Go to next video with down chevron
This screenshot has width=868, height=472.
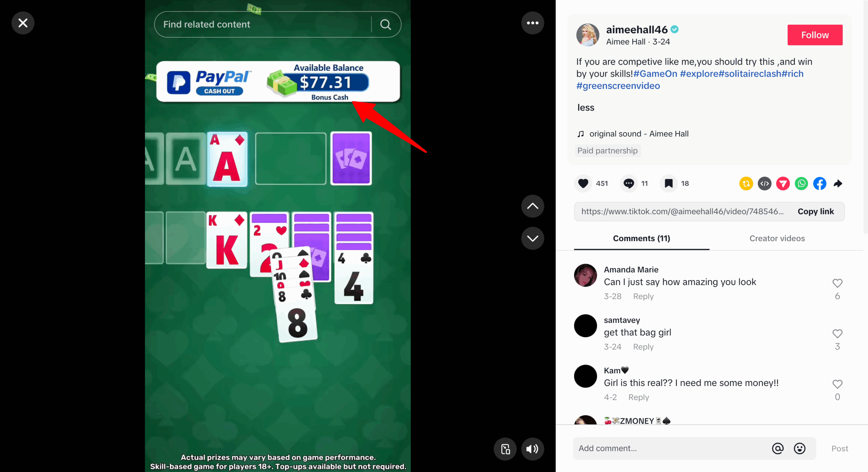[x=532, y=238]
